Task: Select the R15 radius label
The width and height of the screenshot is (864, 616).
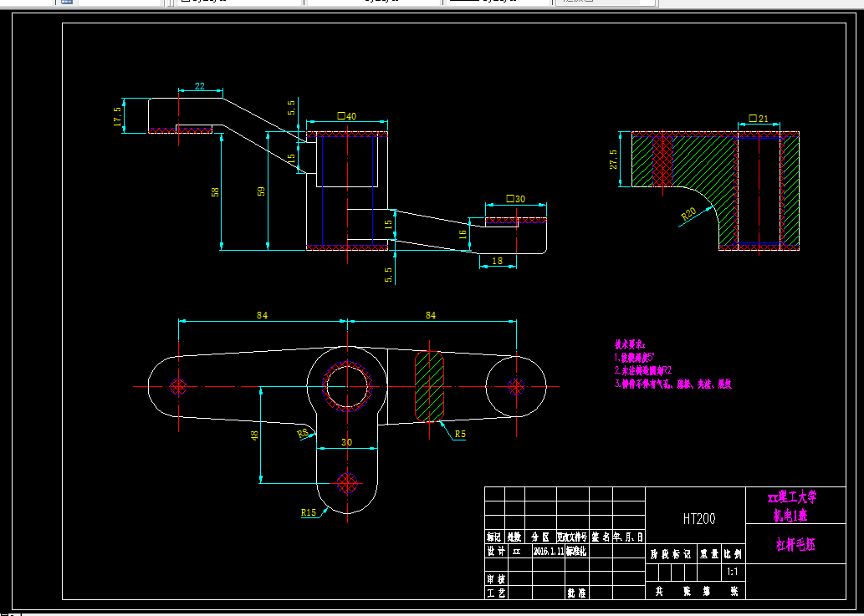Action: 309,512
